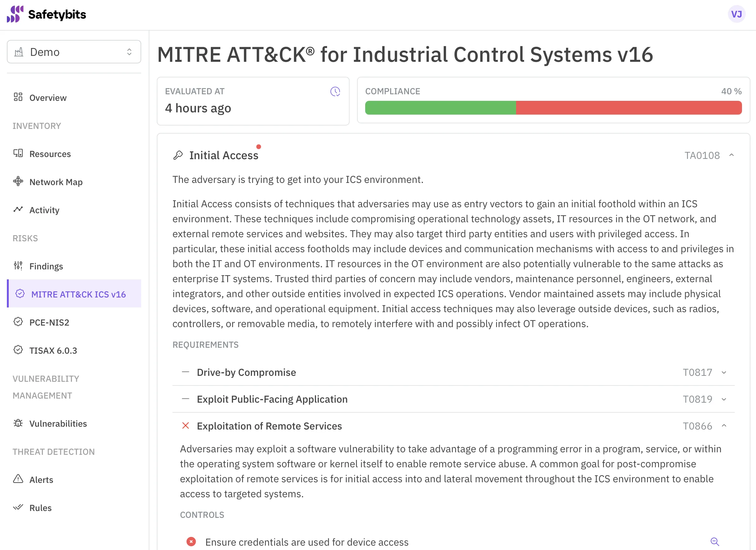Screen dimensions: 756x550
Task: Open Activity section
Action: [44, 210]
